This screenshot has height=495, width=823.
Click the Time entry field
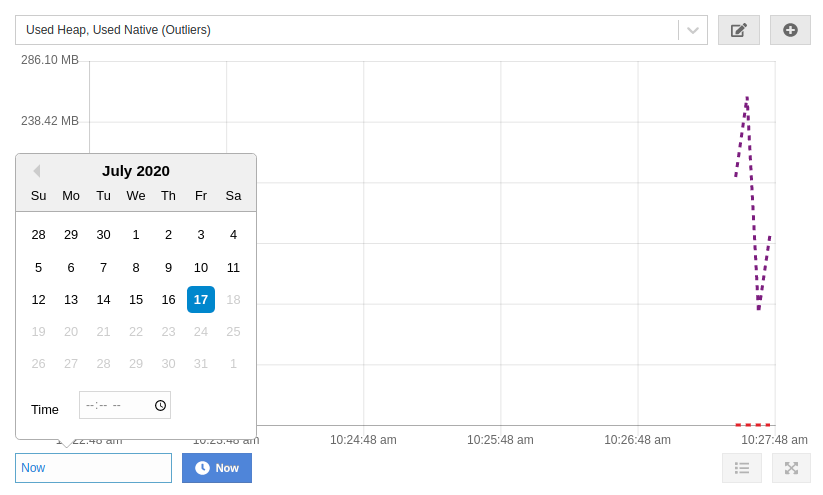115,405
